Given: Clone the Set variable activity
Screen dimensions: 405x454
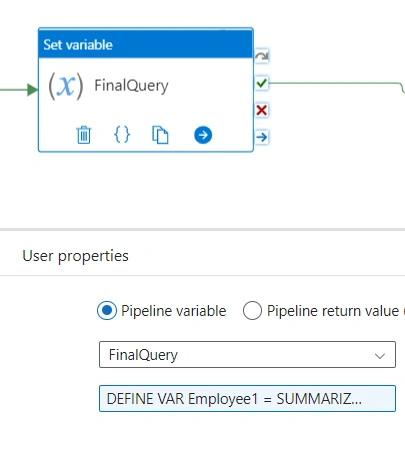Looking at the screenshot, I should coord(160,135).
